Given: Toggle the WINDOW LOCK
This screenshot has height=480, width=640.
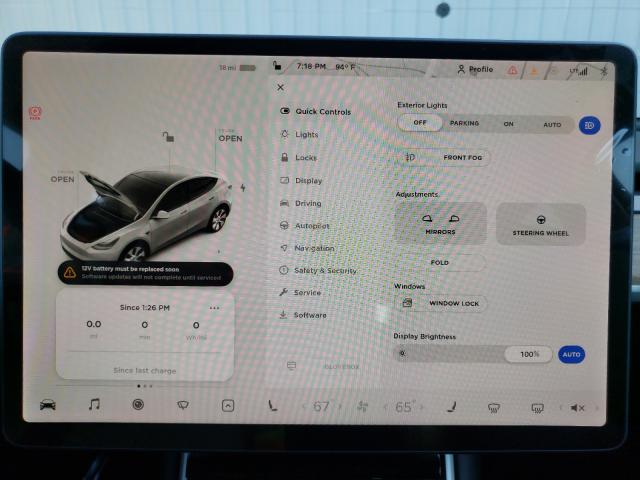Looking at the screenshot, I should click(440, 303).
